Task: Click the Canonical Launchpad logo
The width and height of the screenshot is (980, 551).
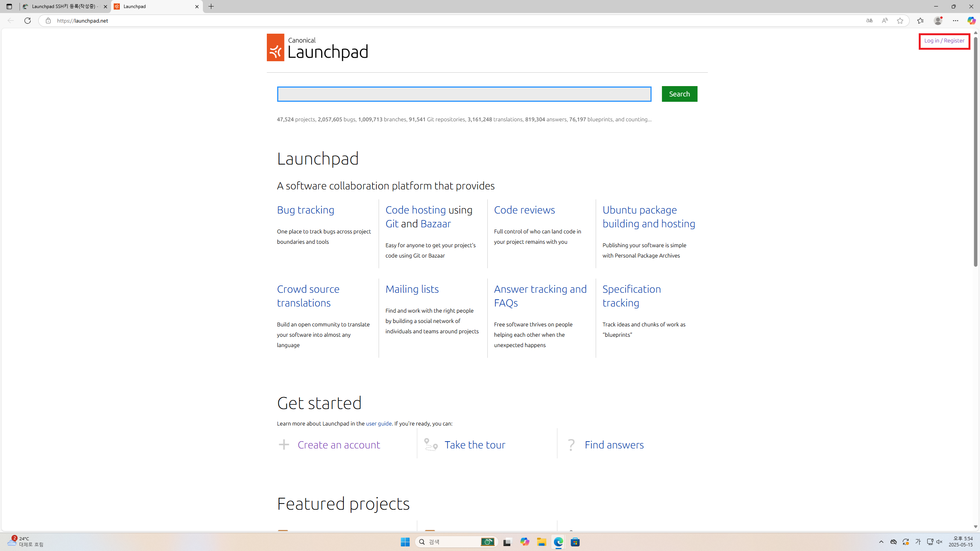Action: (x=317, y=47)
